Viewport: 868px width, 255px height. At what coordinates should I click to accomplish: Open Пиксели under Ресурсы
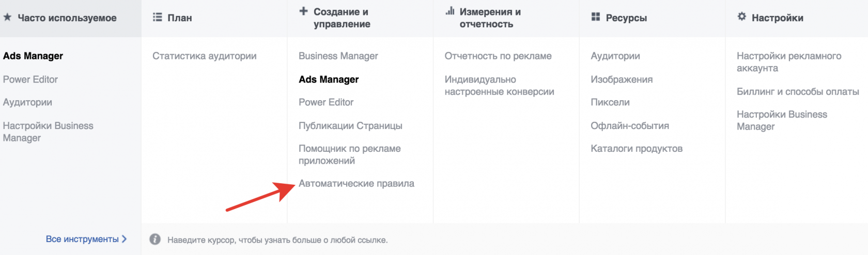(x=610, y=102)
